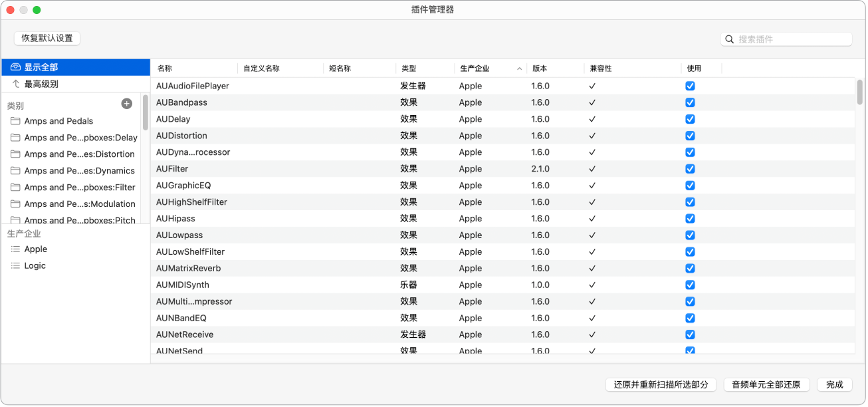Viewport: 868px width, 407px height.
Task: Click the 音频单元全部还原 button
Action: tap(767, 384)
